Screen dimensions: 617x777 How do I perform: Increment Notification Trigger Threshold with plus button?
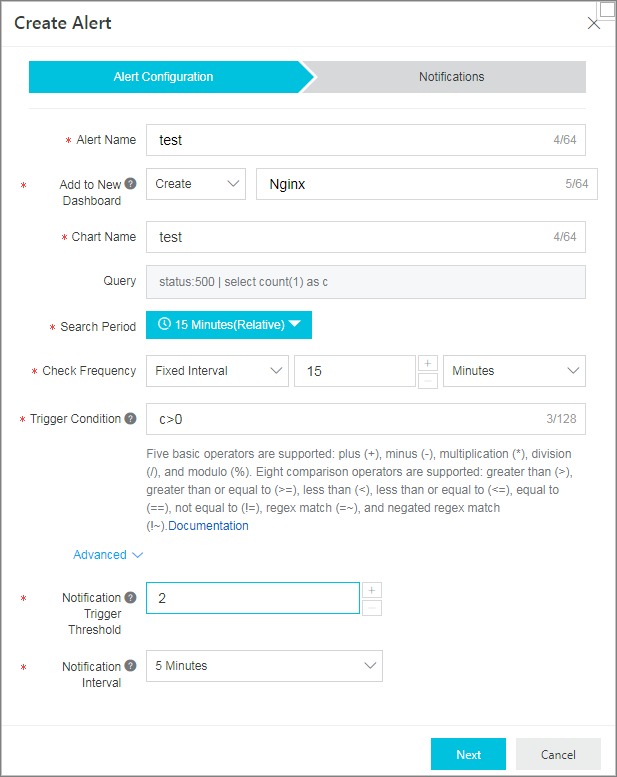[x=372, y=590]
